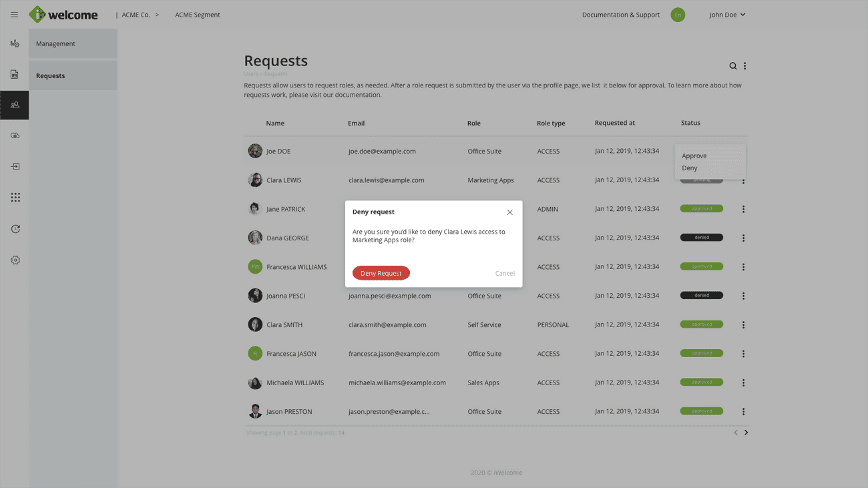868x488 pixels.
Task: Click the En language badge
Action: [x=678, y=15]
